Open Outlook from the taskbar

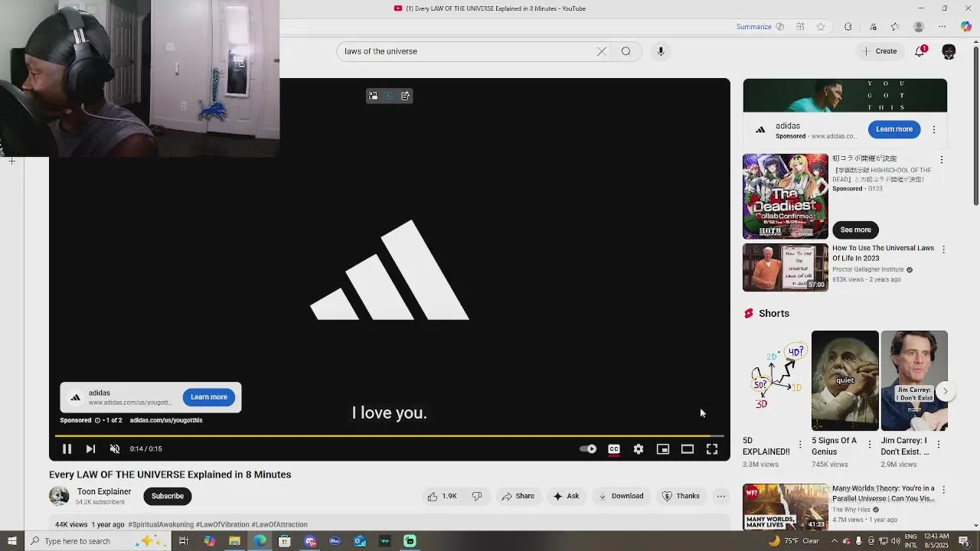[360, 541]
